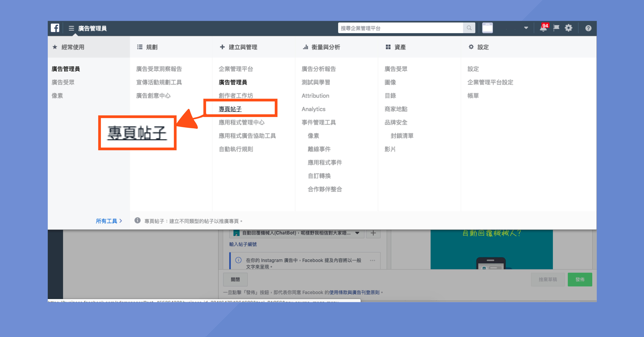
Task: Open 使用條款與廣告刊登原則 link
Action: tap(354, 292)
